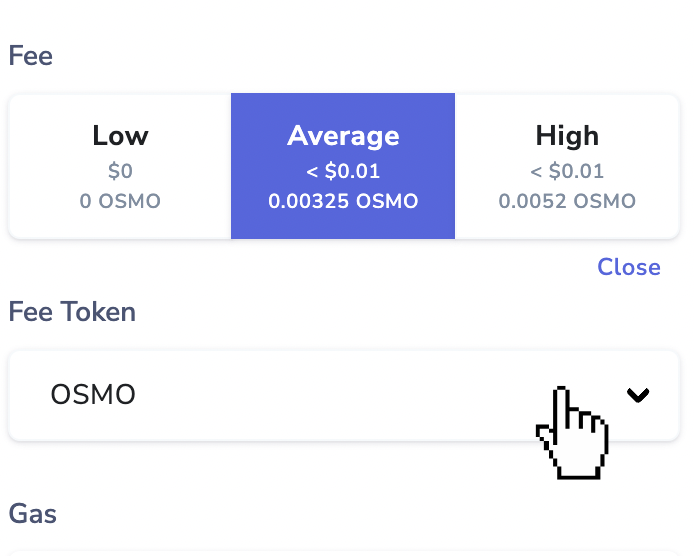
Task: Focus the Gas input field at bottom
Action: pos(343,553)
